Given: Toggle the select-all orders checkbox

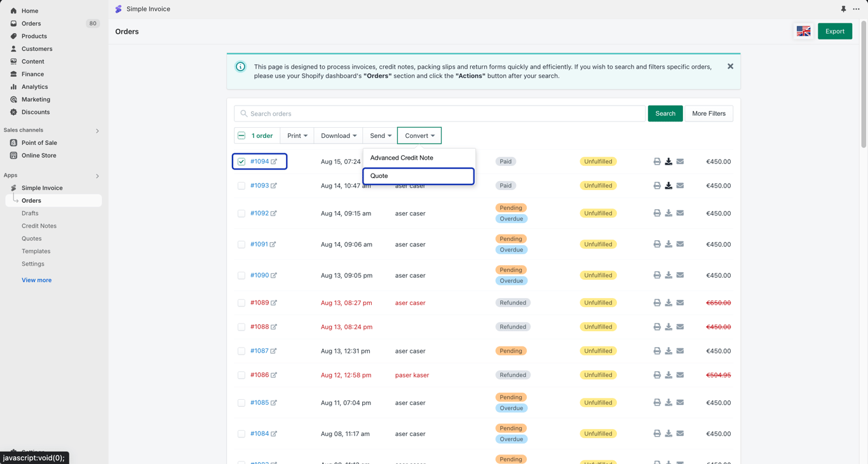Looking at the screenshot, I should click(241, 135).
